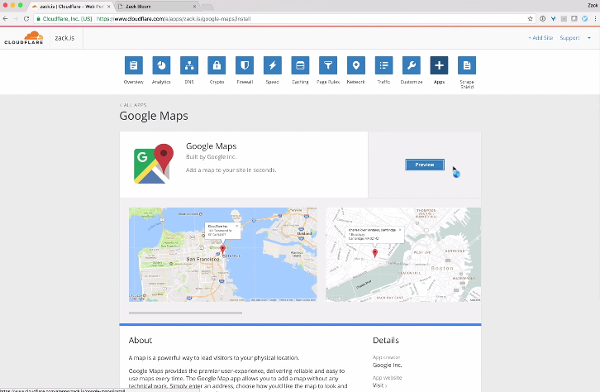Go back with browser back arrow
Viewport: 600px width, 392px height.
(x=5, y=18)
